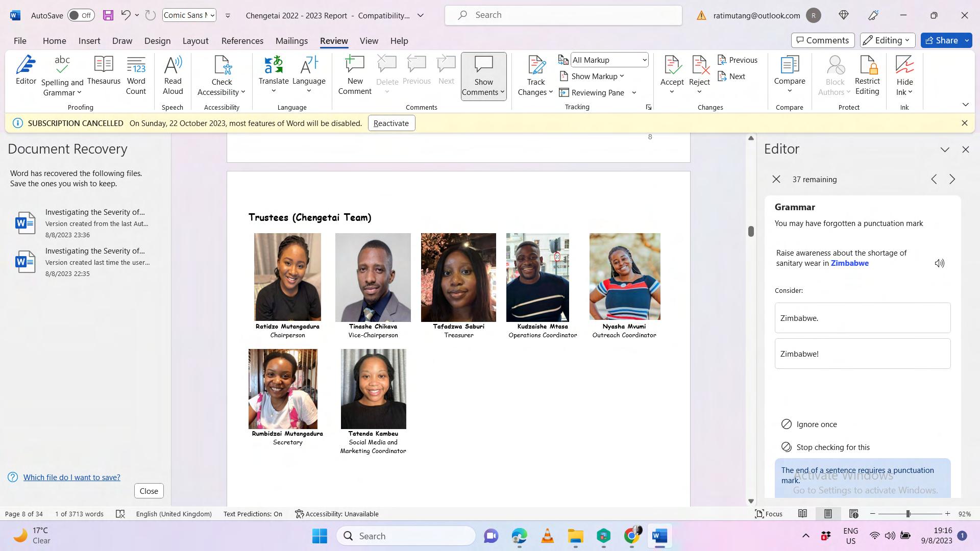The height and width of the screenshot is (551, 980).
Task: Adjust the zoom slider handle
Action: click(x=908, y=514)
